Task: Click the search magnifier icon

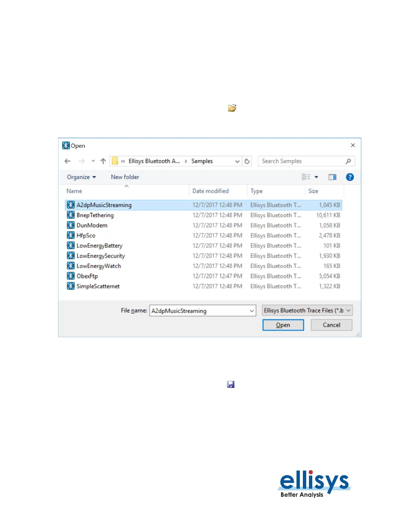Action: 348,161
